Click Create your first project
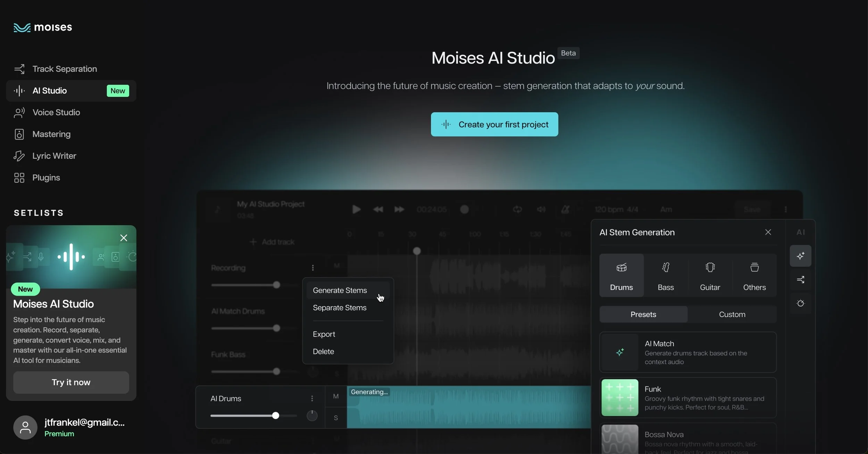This screenshot has height=454, width=868. 494,124
